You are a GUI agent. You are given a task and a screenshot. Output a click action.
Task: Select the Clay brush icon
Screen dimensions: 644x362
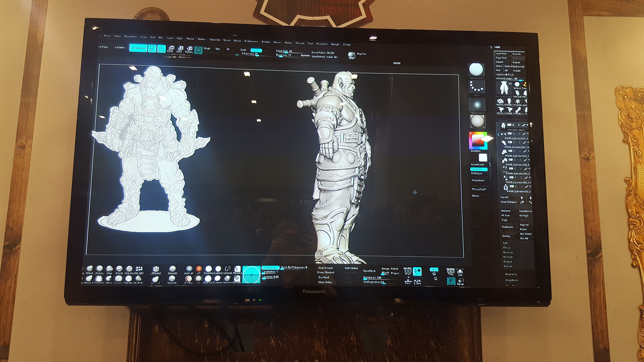[109, 270]
